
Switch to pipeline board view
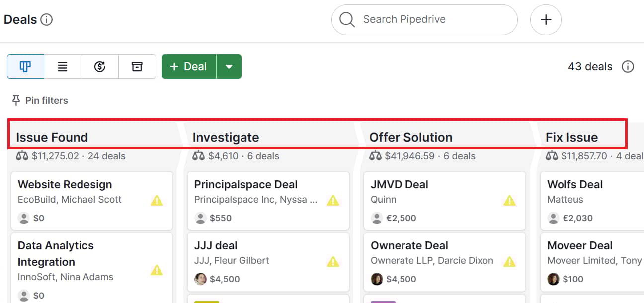tap(25, 67)
